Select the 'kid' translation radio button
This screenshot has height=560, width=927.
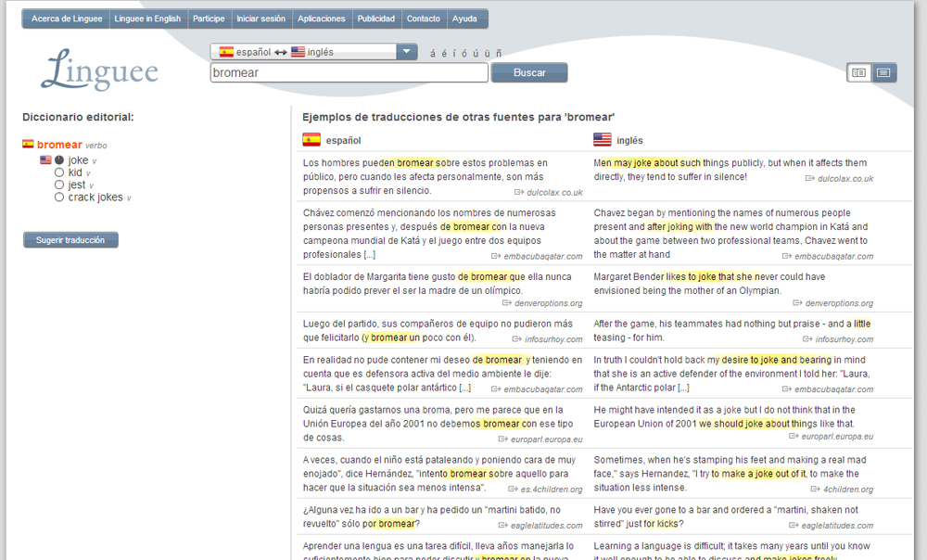point(59,172)
